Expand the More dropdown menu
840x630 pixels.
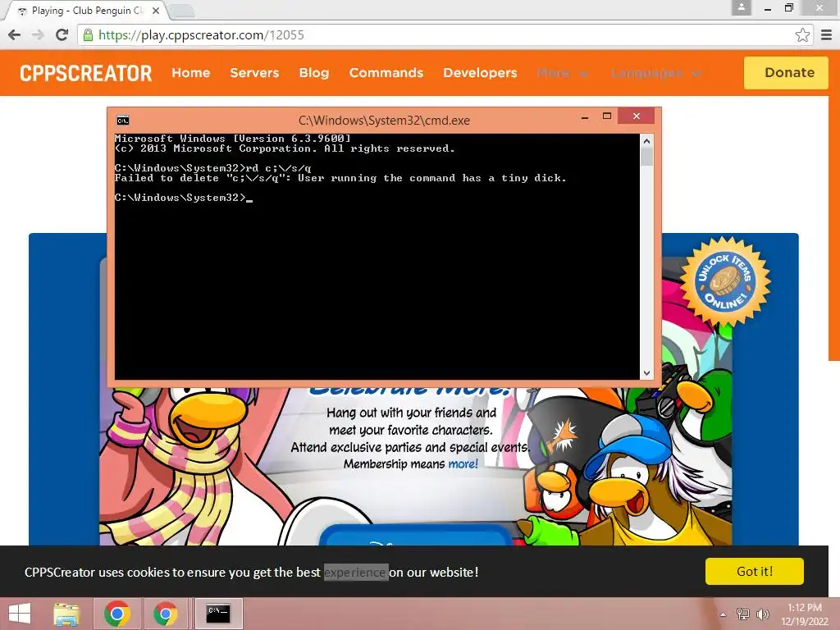(563, 73)
